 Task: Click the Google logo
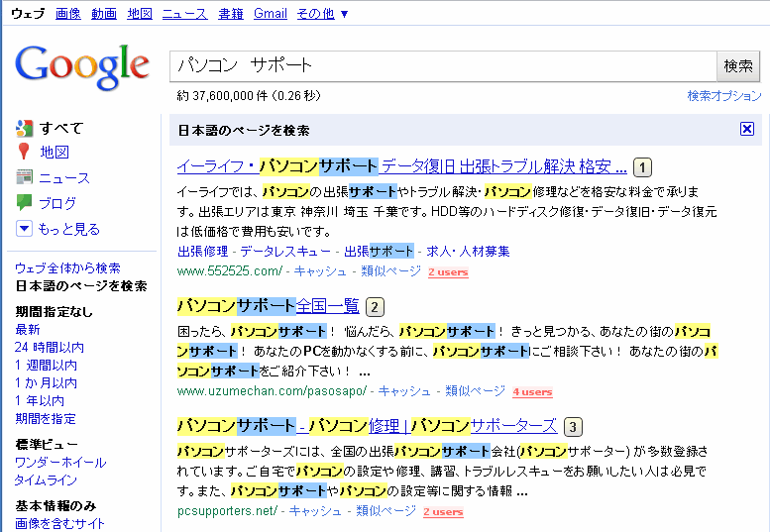[x=81, y=65]
